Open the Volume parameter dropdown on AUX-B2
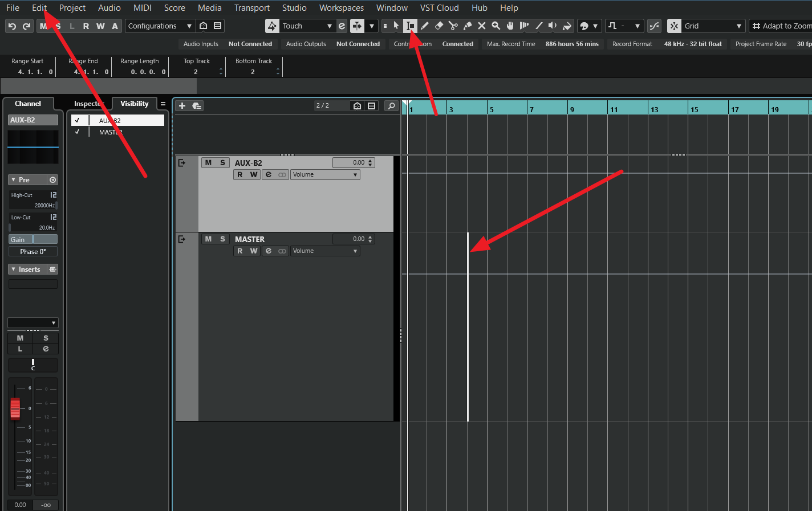 325,174
